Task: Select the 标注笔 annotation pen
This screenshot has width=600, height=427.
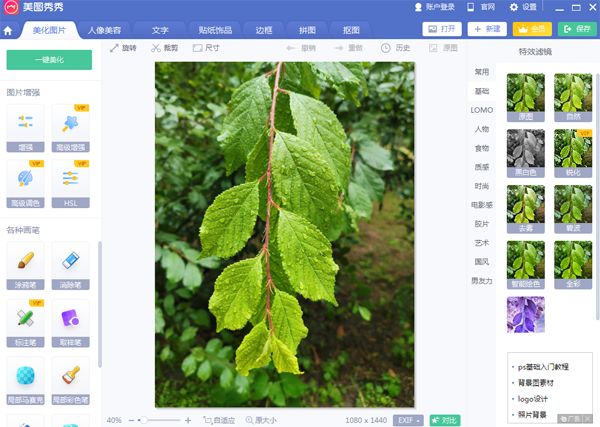Action: 25,323
